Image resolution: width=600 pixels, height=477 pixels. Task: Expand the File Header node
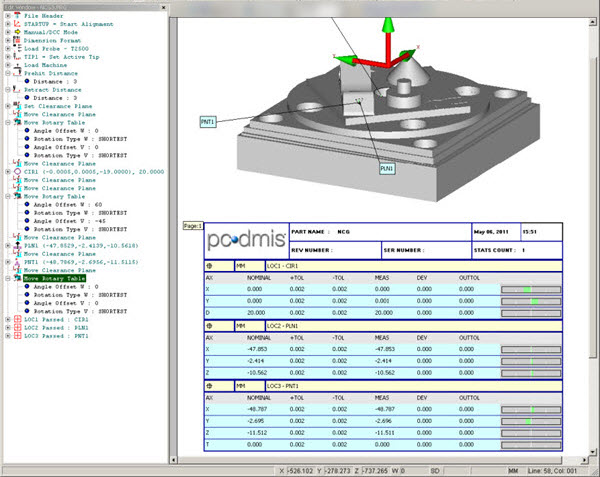click(7, 17)
